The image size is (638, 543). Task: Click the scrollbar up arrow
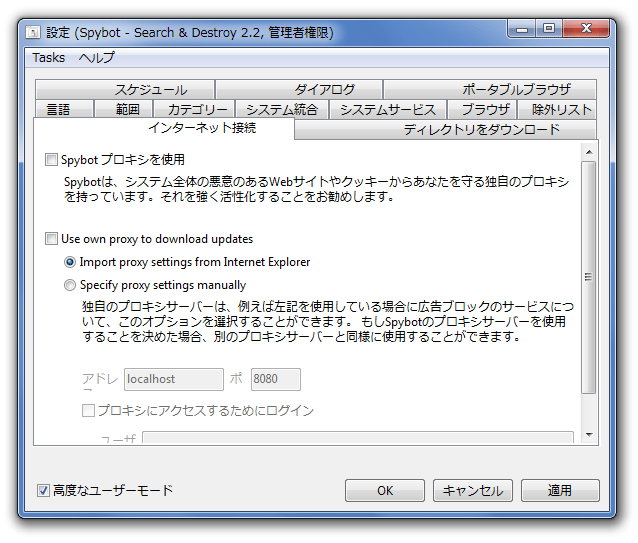tap(589, 152)
